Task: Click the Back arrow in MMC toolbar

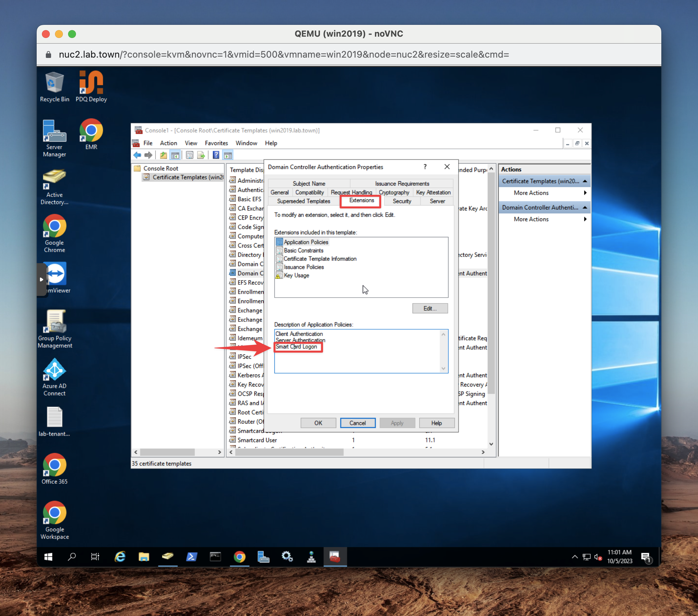Action: [x=137, y=155]
